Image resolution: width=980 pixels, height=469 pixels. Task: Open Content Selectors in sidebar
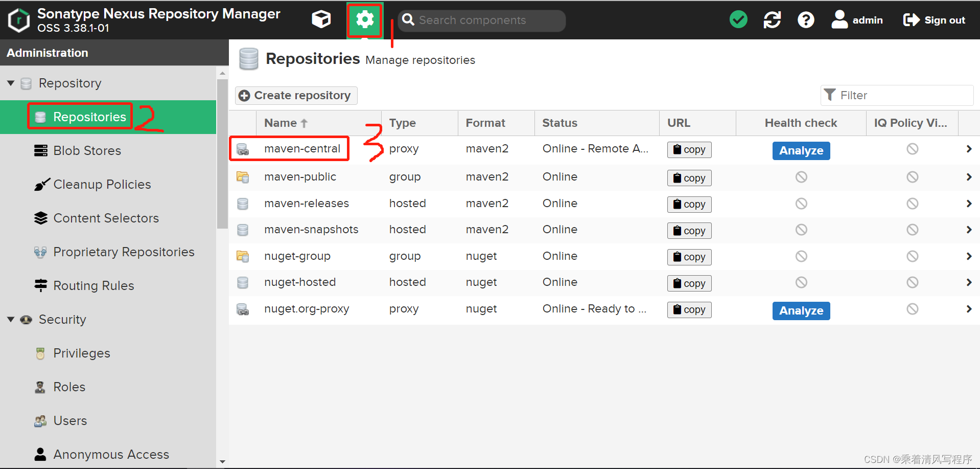coord(108,218)
